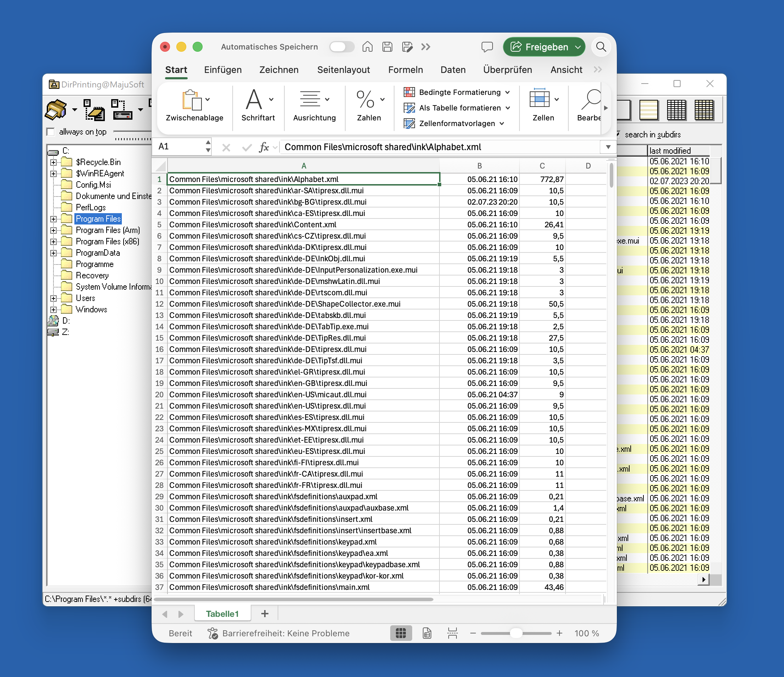Expand the ProgramData folder node
Viewport: 784px width, 677px height.
click(53, 253)
